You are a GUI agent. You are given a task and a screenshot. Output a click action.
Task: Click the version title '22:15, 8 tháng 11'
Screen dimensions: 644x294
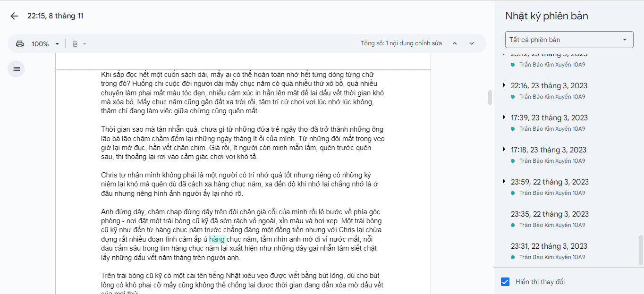55,16
